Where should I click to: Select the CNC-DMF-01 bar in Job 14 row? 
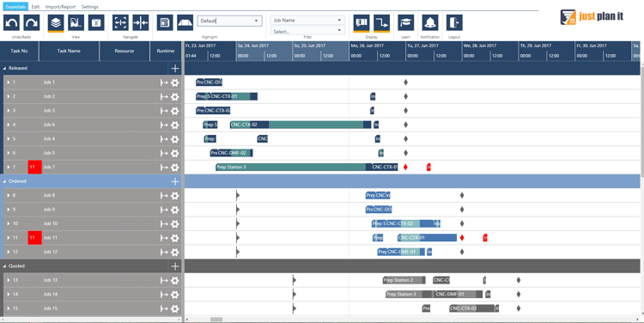[x=459, y=294]
